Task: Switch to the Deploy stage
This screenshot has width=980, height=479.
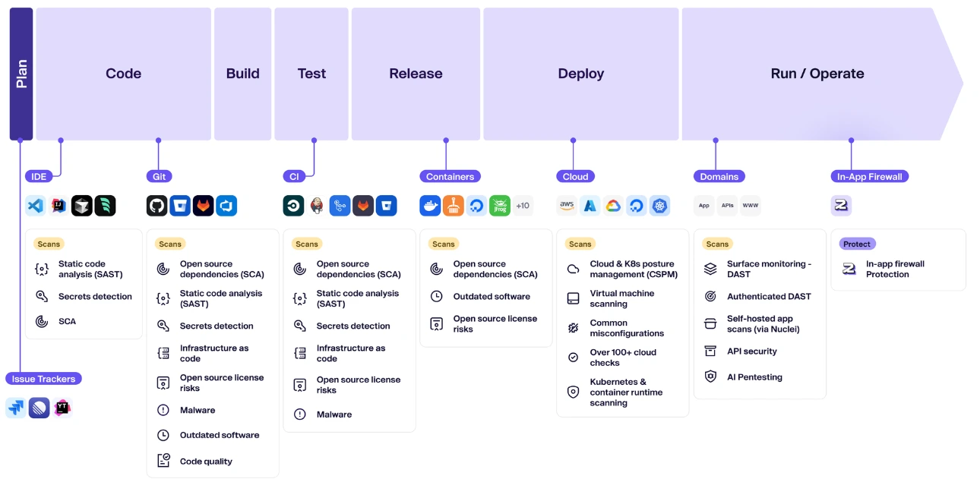Action: [580, 74]
